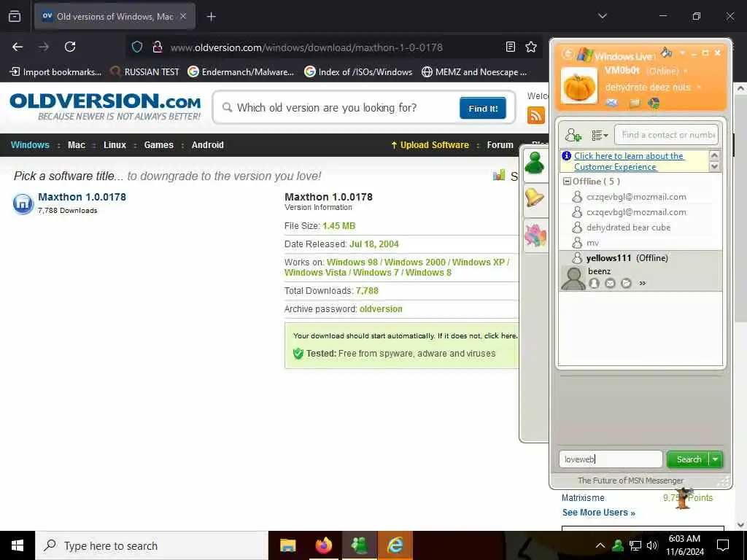This screenshot has height=560, width=747.
Task: Click the green Search button in Messenger
Action: coord(689,459)
